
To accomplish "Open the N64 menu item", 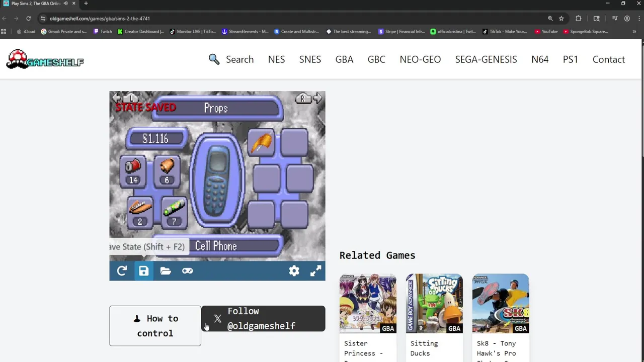I will [540, 59].
